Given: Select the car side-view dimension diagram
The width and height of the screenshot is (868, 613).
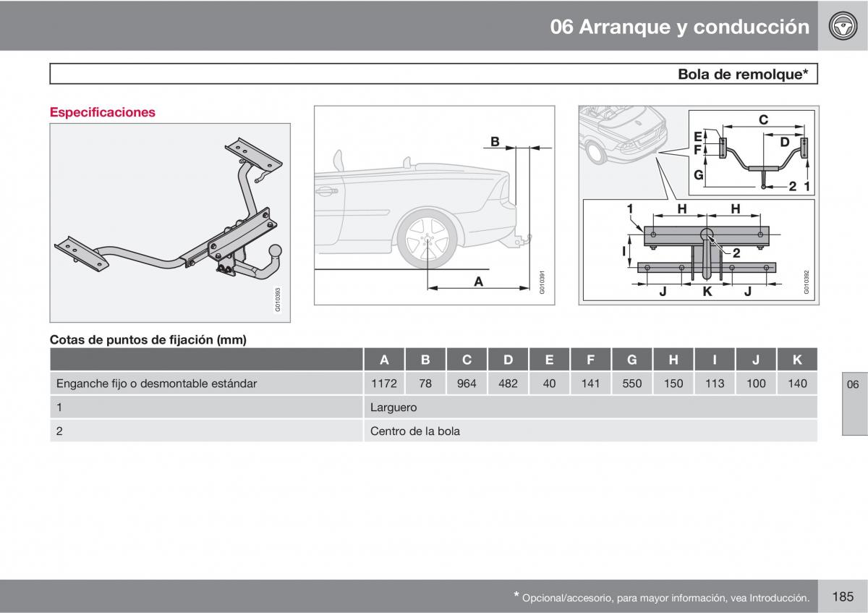Looking at the screenshot, I should click(x=434, y=205).
